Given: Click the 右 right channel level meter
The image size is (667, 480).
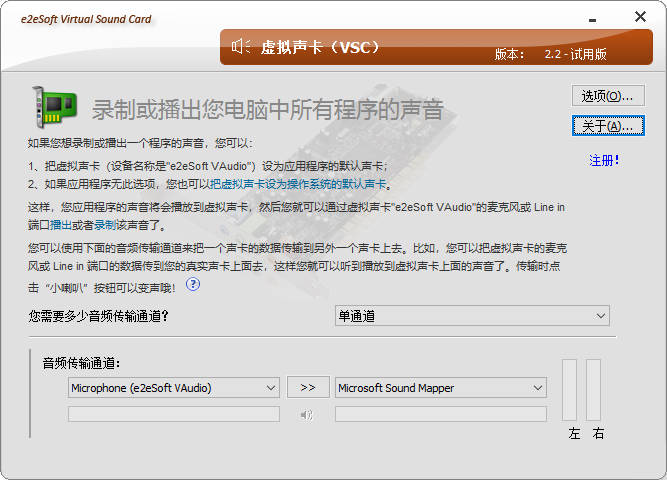Looking at the screenshot, I should pyautogui.click(x=593, y=390).
